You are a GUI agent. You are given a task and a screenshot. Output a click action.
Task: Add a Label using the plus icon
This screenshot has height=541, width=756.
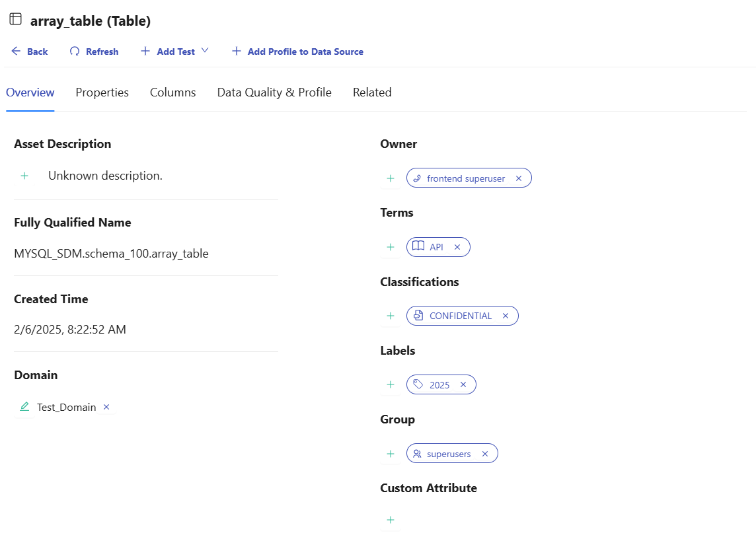pyautogui.click(x=391, y=384)
